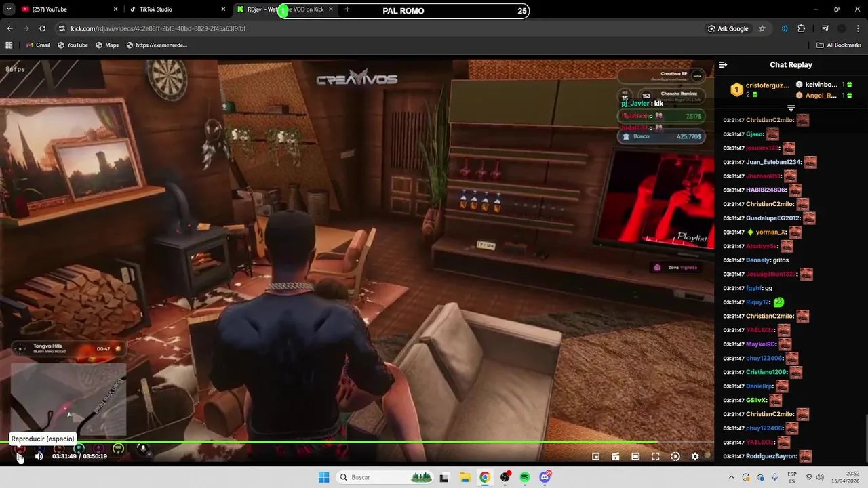Screen dimensions: 868x488
Task: Open video player settings gear
Action: pos(695,456)
